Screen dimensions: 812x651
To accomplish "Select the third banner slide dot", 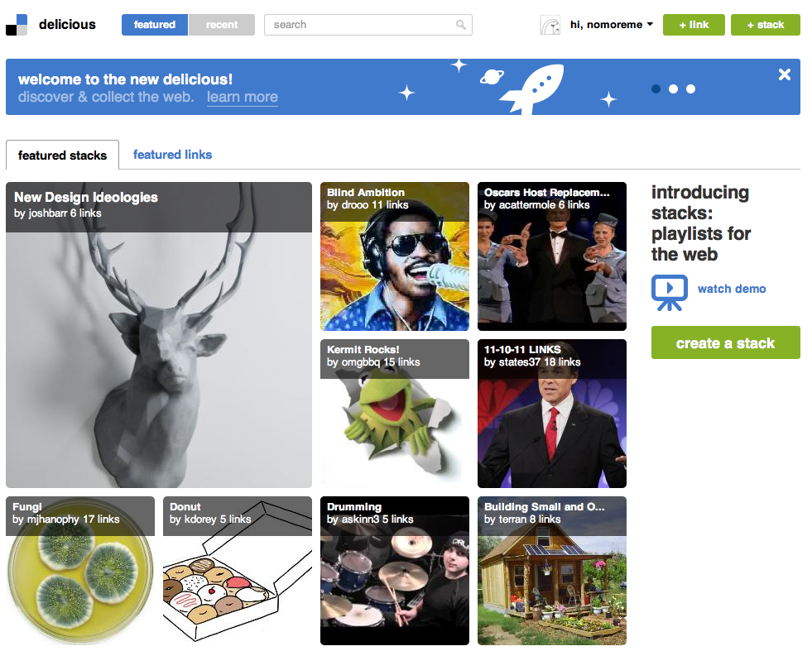I will coord(691,89).
